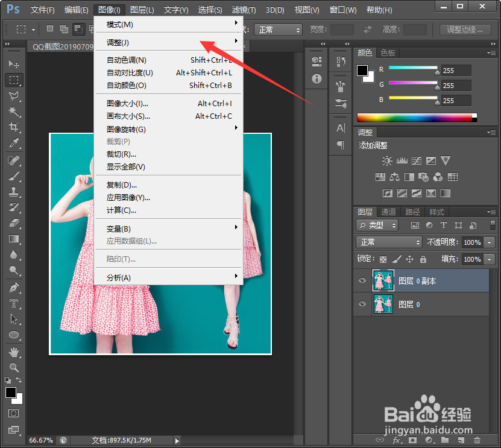Viewport: 501px width, 448px height.
Task: Switch to the 通道 tab
Action: (x=388, y=212)
